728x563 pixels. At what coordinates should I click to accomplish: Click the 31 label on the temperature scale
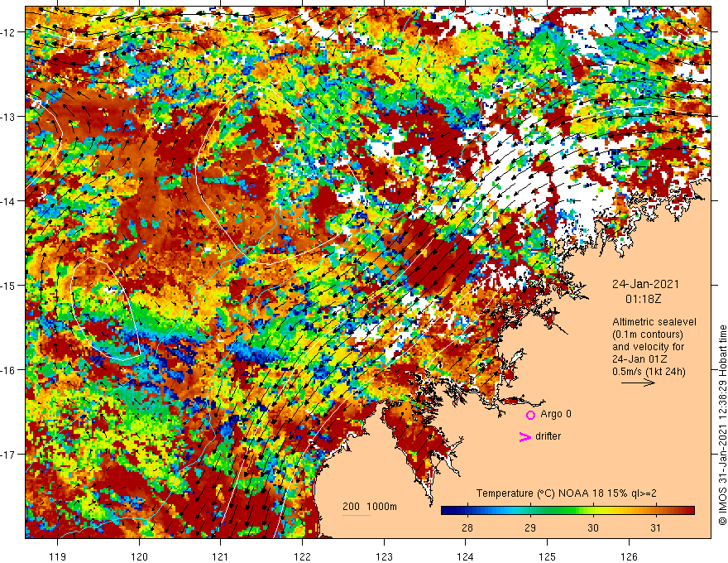pos(655,527)
